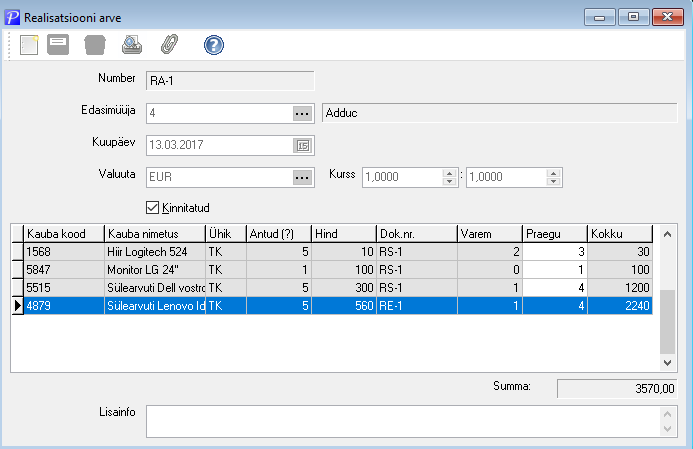Click the Dok.nr. column header
The height and width of the screenshot is (449, 693).
coord(417,234)
